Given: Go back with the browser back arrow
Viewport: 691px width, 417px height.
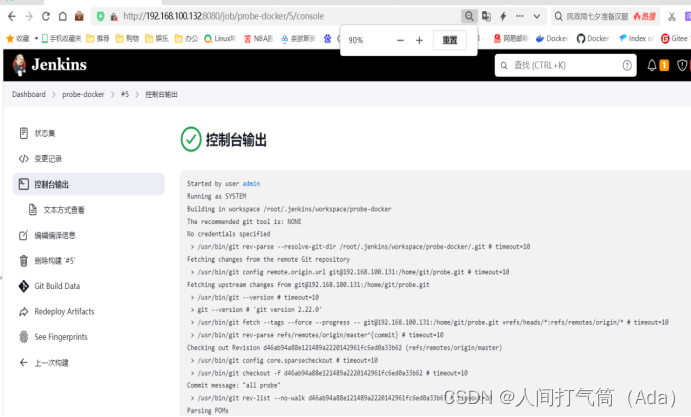Looking at the screenshot, I should (12, 16).
